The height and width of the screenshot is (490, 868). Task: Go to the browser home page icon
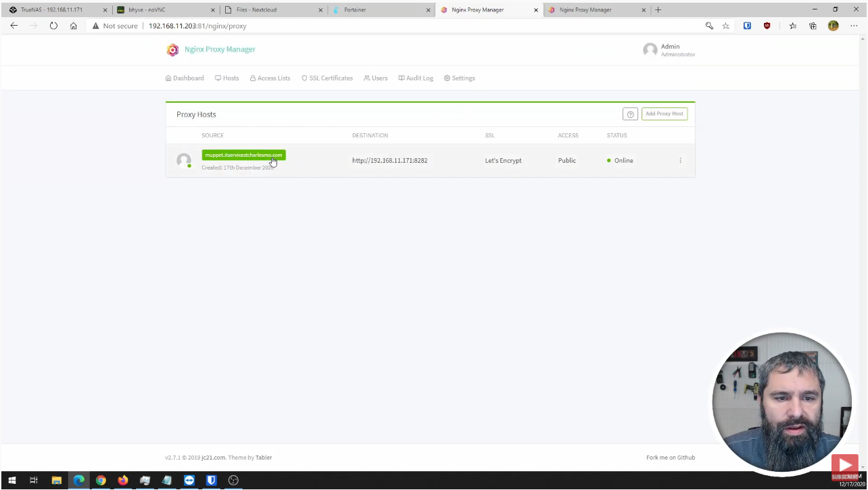point(74,26)
